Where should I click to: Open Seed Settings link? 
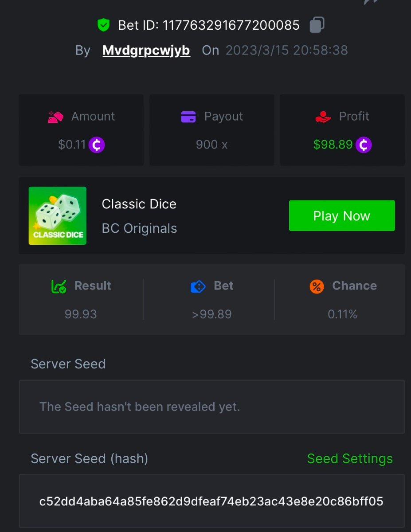(x=350, y=458)
